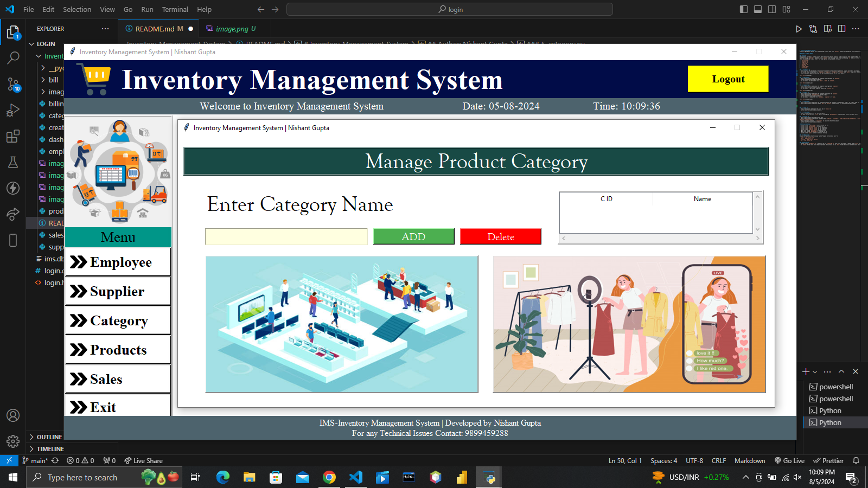Open the launch profile dropdown beside terminal plus
The image size is (868, 488).
815,372
